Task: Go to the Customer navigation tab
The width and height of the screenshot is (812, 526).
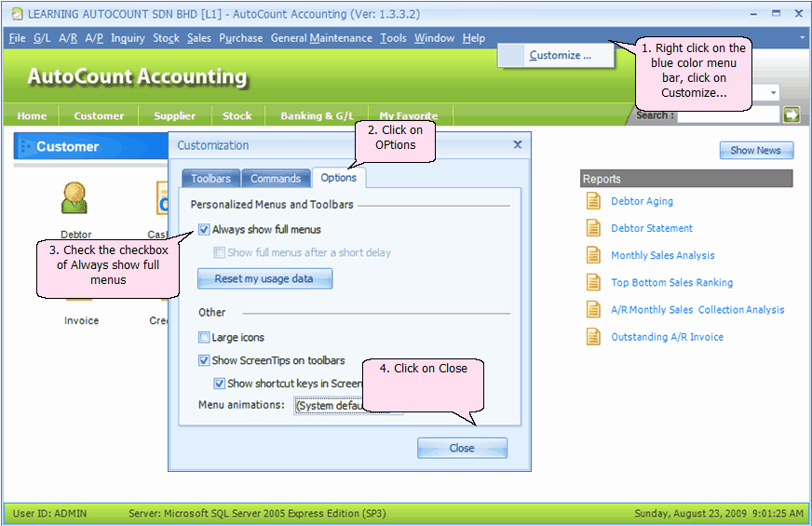Action: pyautogui.click(x=99, y=116)
